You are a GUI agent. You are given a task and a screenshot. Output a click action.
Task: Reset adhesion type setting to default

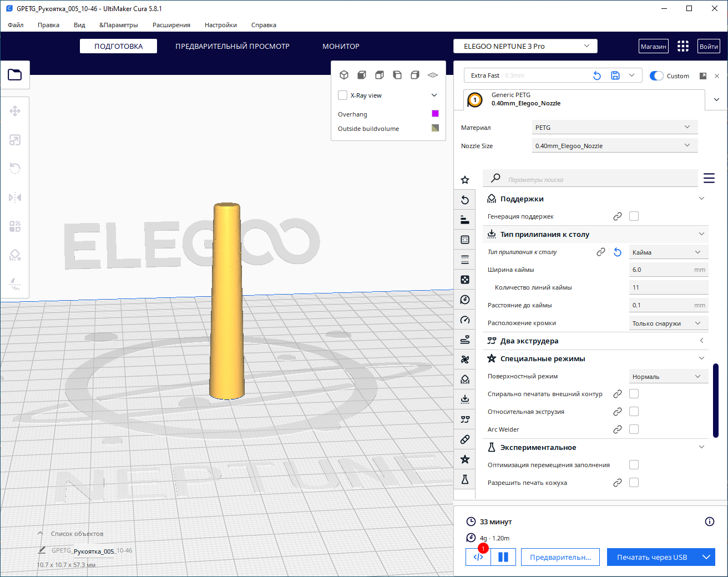click(618, 252)
